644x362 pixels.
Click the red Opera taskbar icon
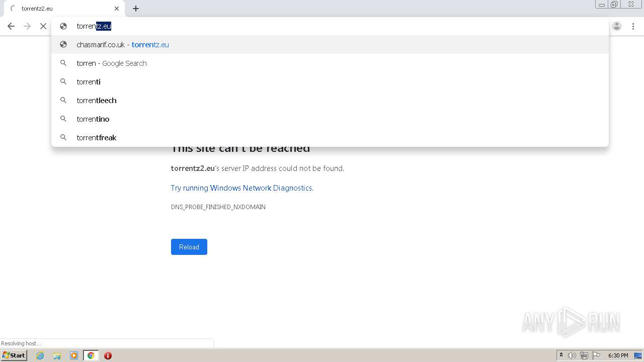click(x=108, y=355)
